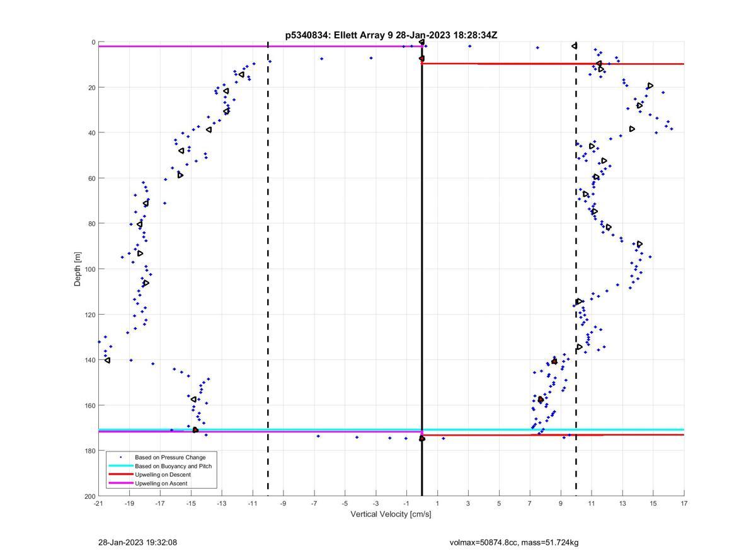This screenshot has width=756, height=558.
Task: Click legend entry 'Based on Buoyancy and Pitch'
Action: 173,466
